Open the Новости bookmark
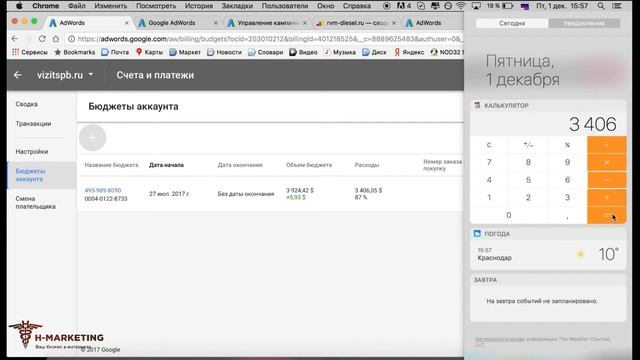The width and height of the screenshot is (640, 360). tap(224, 52)
